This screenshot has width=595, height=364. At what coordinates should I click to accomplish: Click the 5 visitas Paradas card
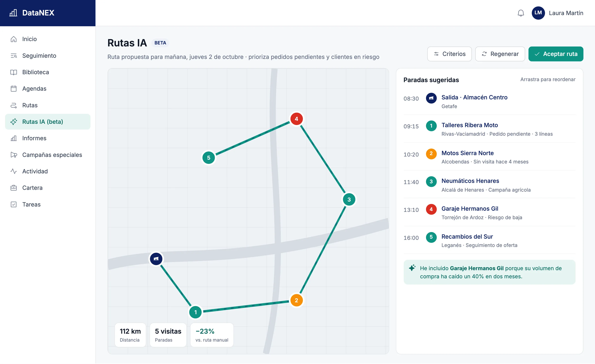point(168,335)
